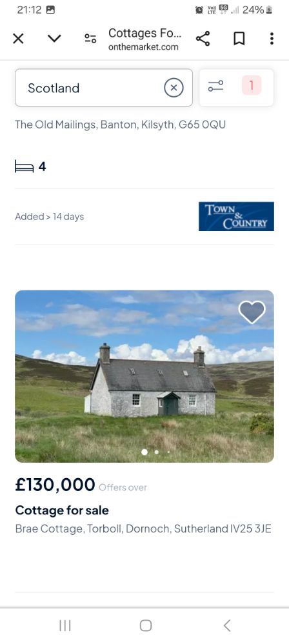Tap the Android home button
Screen dimensions: 289x644
(145, 625)
